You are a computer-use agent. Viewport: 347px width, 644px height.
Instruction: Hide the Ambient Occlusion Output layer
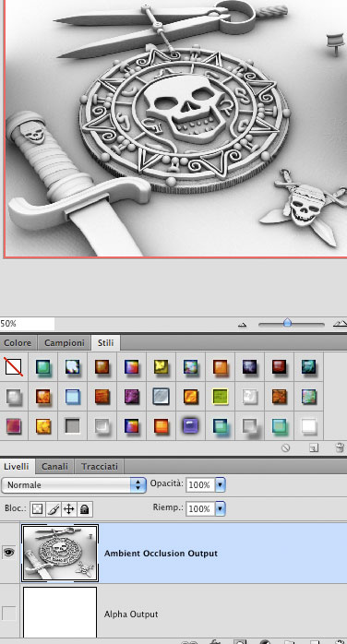8,553
